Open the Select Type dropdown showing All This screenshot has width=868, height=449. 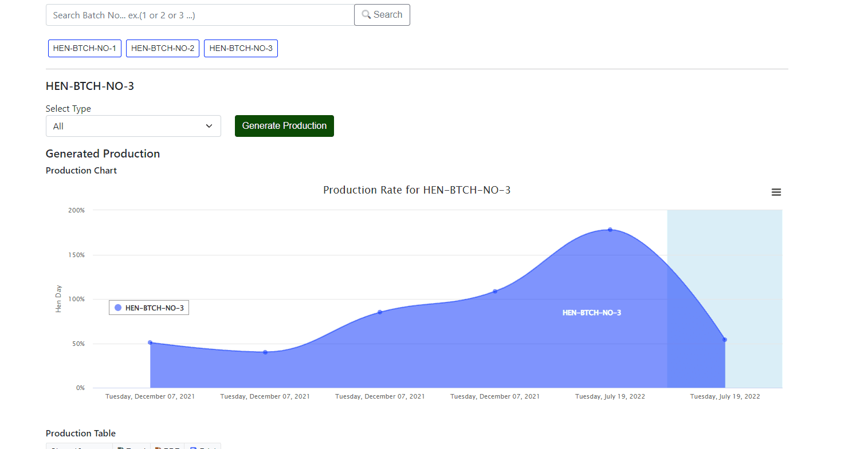click(133, 126)
